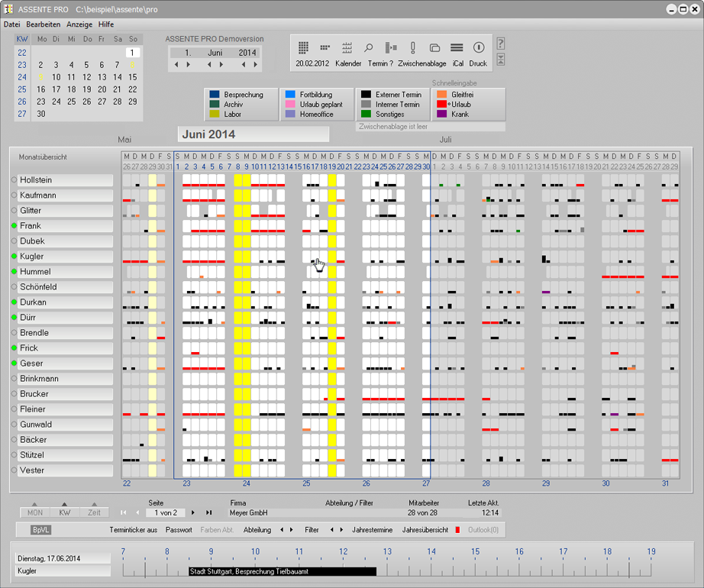The image size is (704, 588).
Task: Open the Hilfe menu
Action: [x=106, y=24]
